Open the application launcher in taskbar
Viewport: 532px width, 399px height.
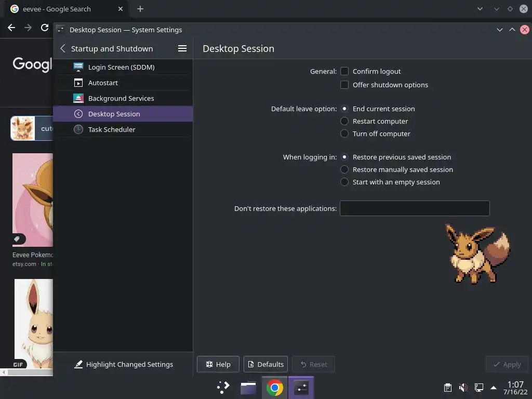pyautogui.click(x=223, y=388)
